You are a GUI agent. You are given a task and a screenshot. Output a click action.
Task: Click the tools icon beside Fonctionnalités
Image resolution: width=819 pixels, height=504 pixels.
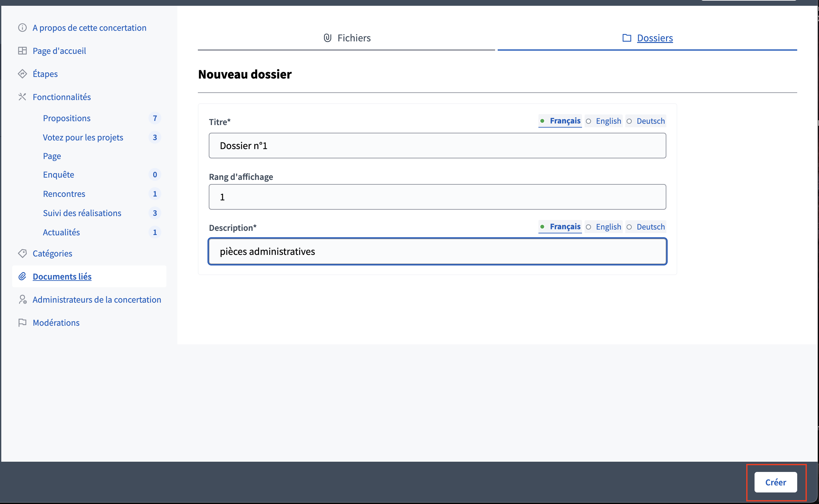coord(22,97)
